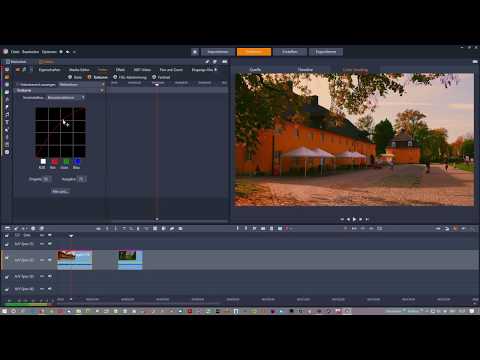Click the Exportieren button in the top bar

click(x=326, y=52)
